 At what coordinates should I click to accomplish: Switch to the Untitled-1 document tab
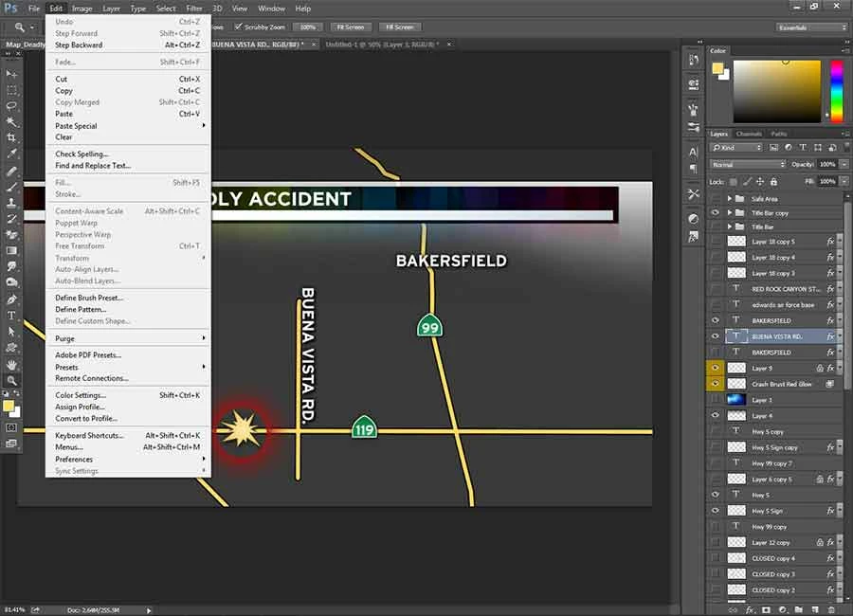[x=380, y=45]
